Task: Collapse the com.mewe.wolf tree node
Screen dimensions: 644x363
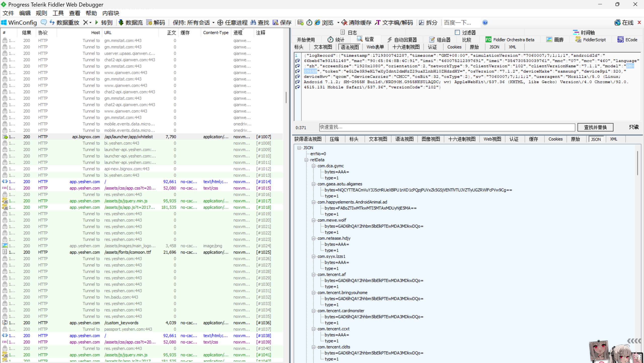Action: pyautogui.click(x=313, y=220)
